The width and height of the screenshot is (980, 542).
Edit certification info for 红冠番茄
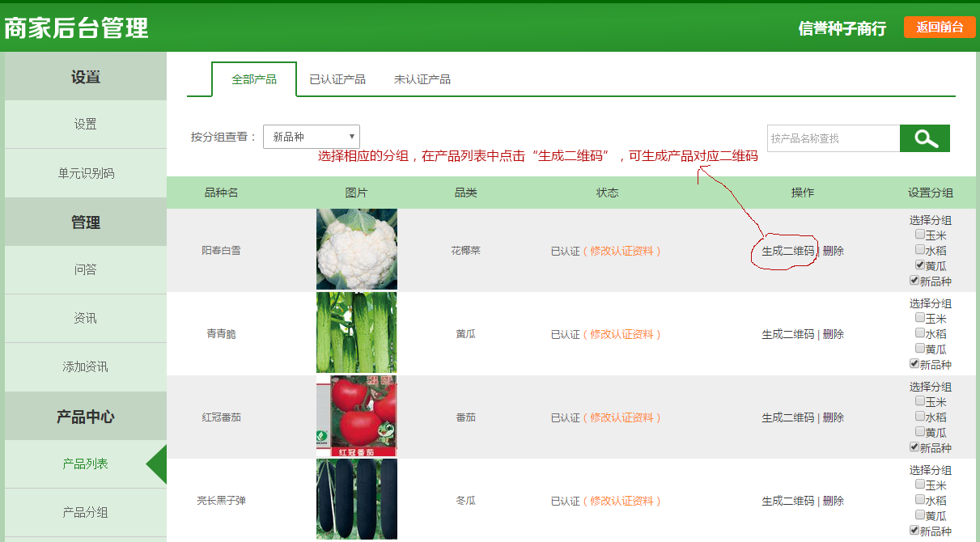(x=622, y=417)
